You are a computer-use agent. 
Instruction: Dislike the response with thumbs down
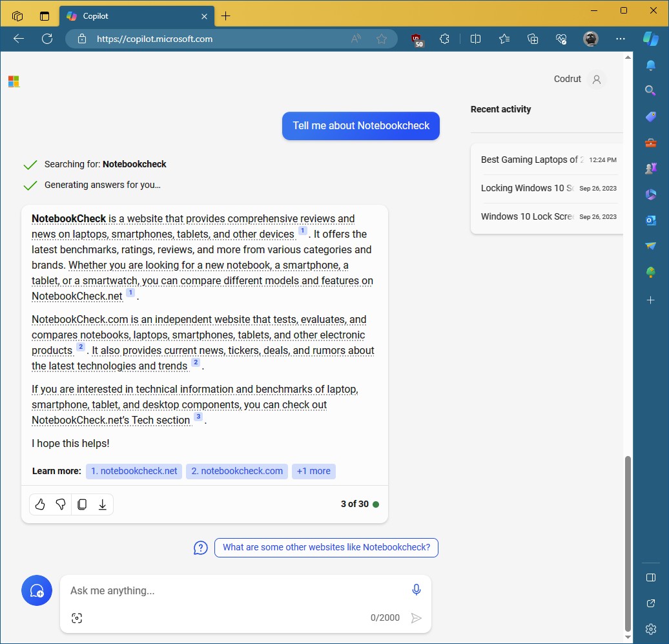click(x=61, y=504)
